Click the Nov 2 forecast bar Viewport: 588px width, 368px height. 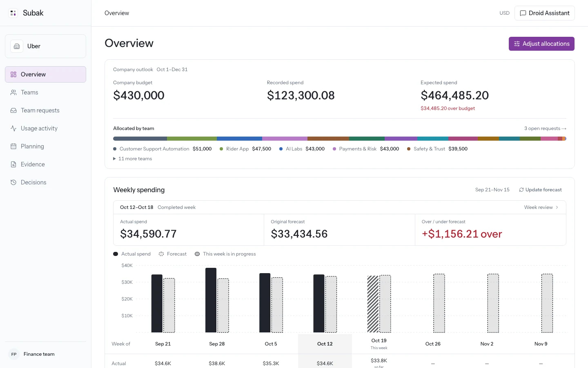(493, 303)
